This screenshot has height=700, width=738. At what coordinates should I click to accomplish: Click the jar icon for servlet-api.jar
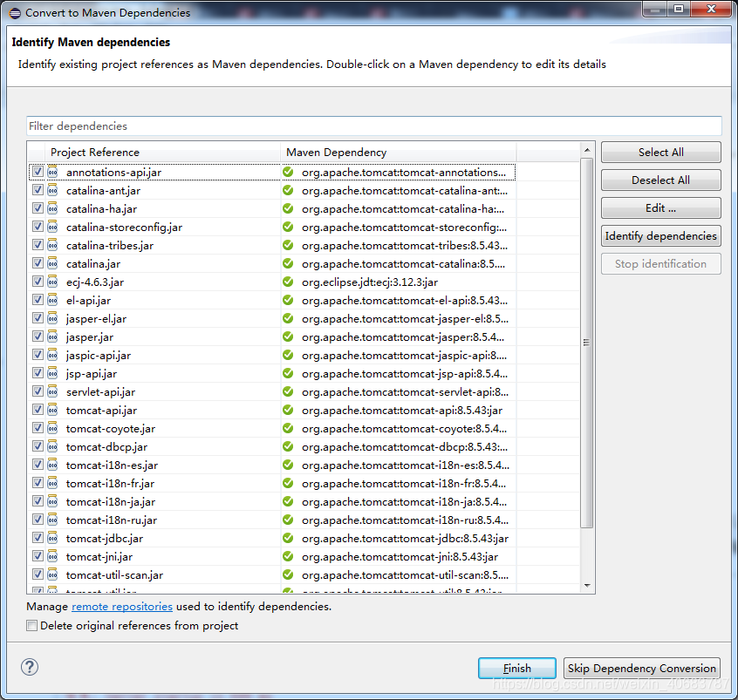coord(52,392)
